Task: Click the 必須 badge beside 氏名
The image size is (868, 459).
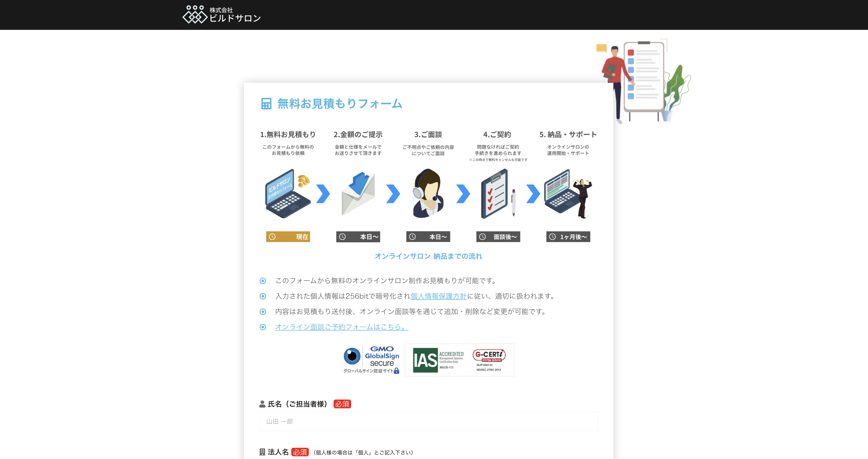Action: tap(342, 404)
